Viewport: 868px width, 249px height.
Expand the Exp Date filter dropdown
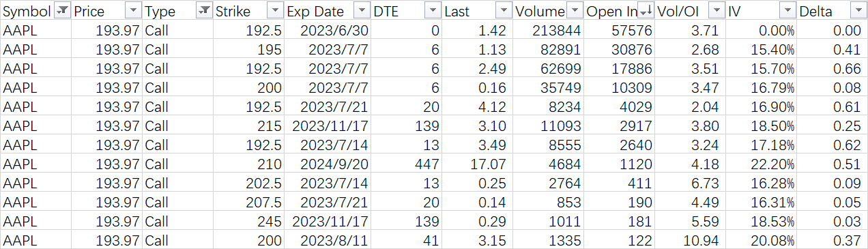click(x=362, y=11)
